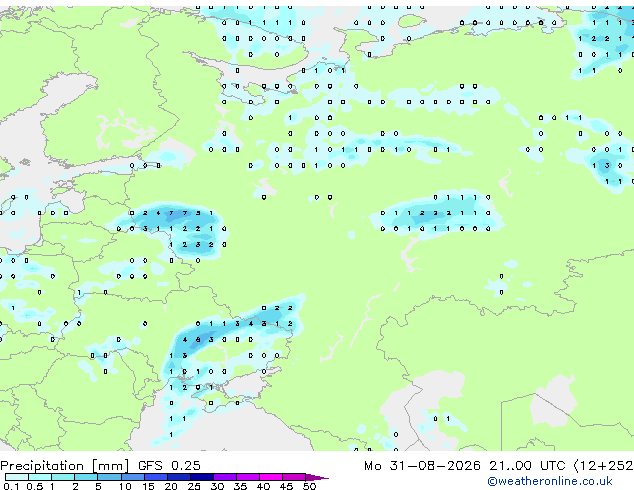The height and width of the screenshot is (490, 634).
Task: Select the sky-blue 2–5 mm legend swatch
Action: 87,477
